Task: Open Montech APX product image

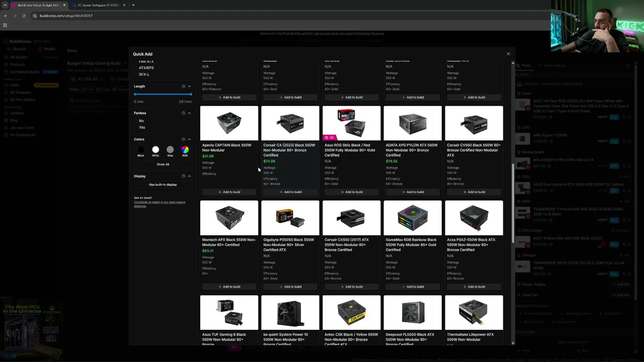Action: pos(229,218)
